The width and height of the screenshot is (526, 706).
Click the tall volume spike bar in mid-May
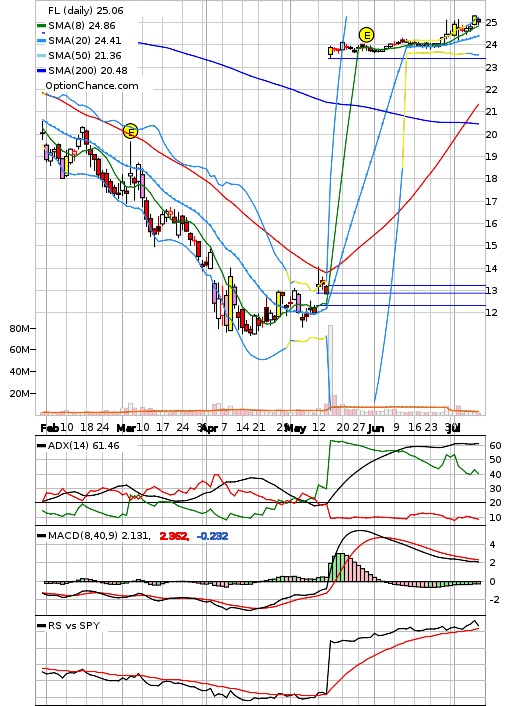[x=330, y=366]
